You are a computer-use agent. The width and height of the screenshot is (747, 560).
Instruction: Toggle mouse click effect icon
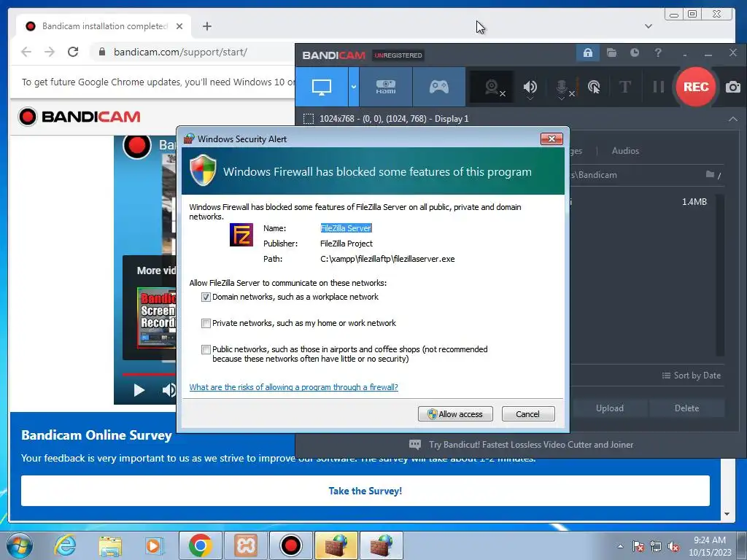(x=594, y=87)
